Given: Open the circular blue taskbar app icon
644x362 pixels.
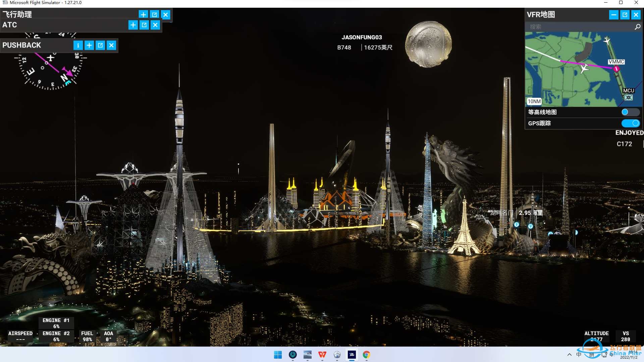Looking at the screenshot, I should 293,355.
